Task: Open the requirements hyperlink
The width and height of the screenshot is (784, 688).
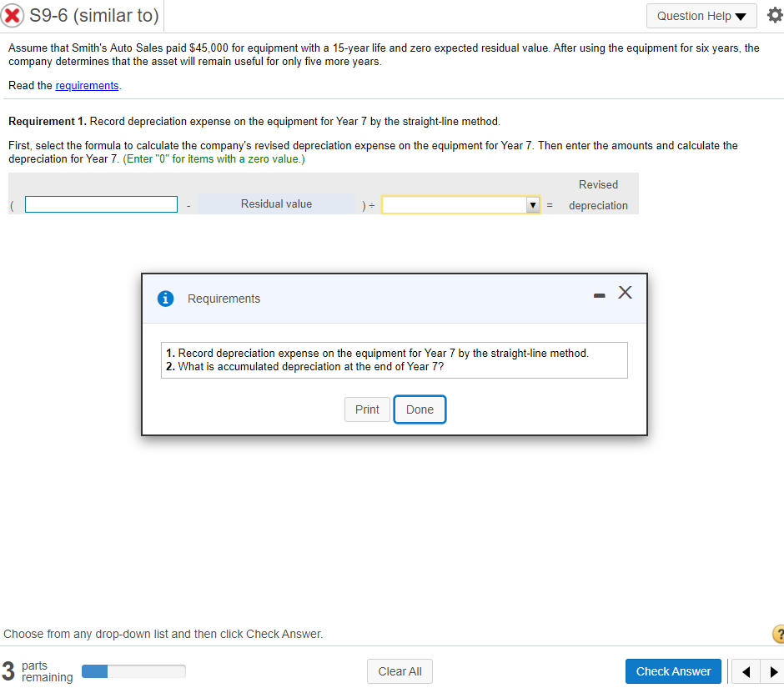Action: point(87,86)
